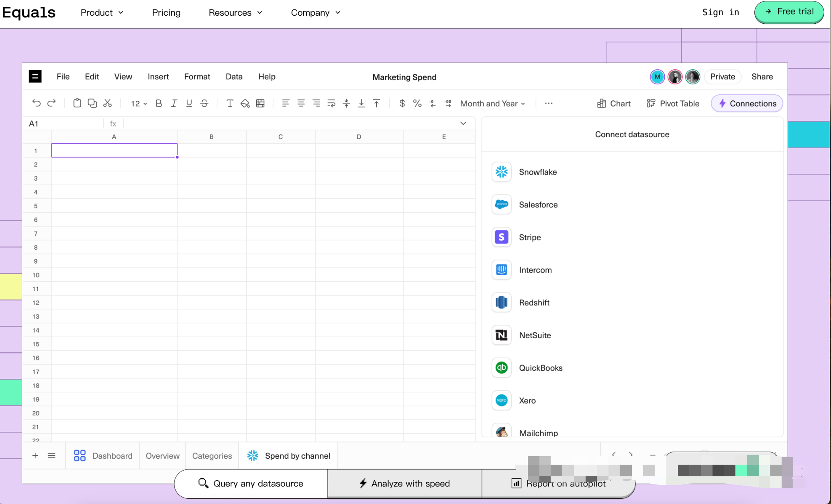Image resolution: width=831 pixels, height=504 pixels.
Task: Open the Chart view panel
Action: pos(614,103)
